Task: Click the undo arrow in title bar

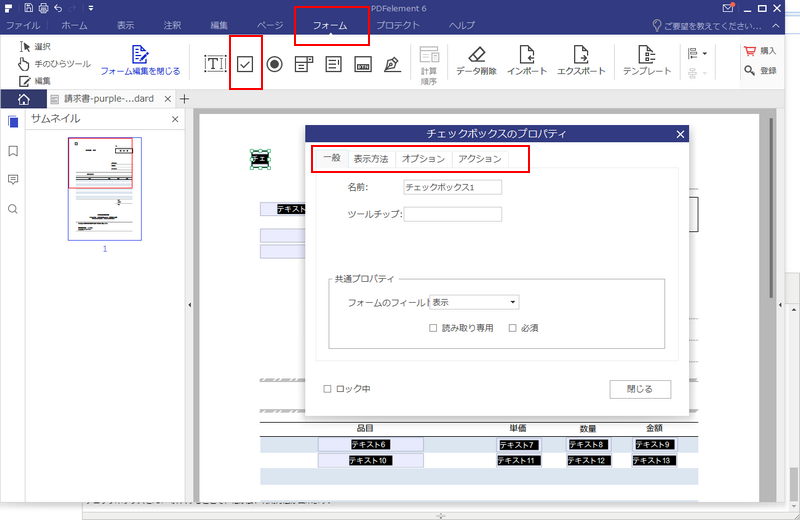Action: (58, 8)
